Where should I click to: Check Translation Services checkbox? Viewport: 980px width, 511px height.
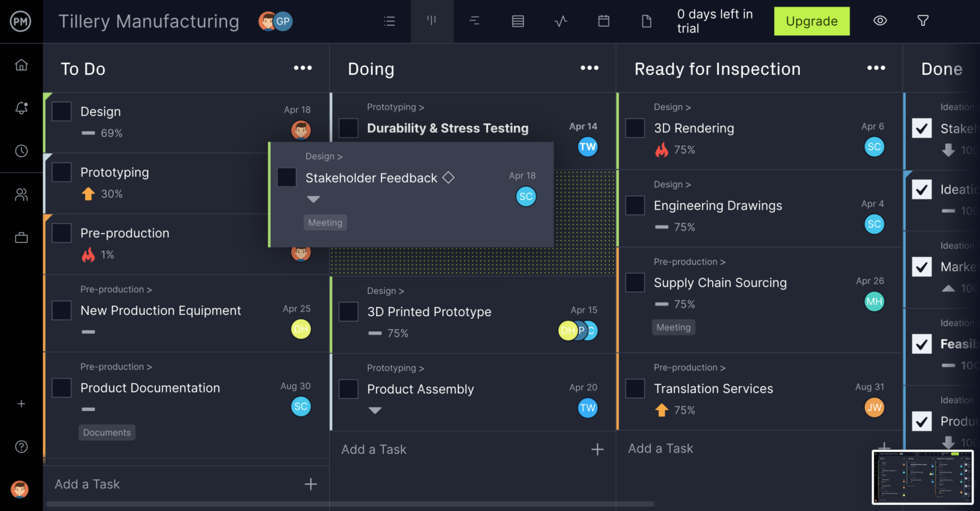[635, 388]
